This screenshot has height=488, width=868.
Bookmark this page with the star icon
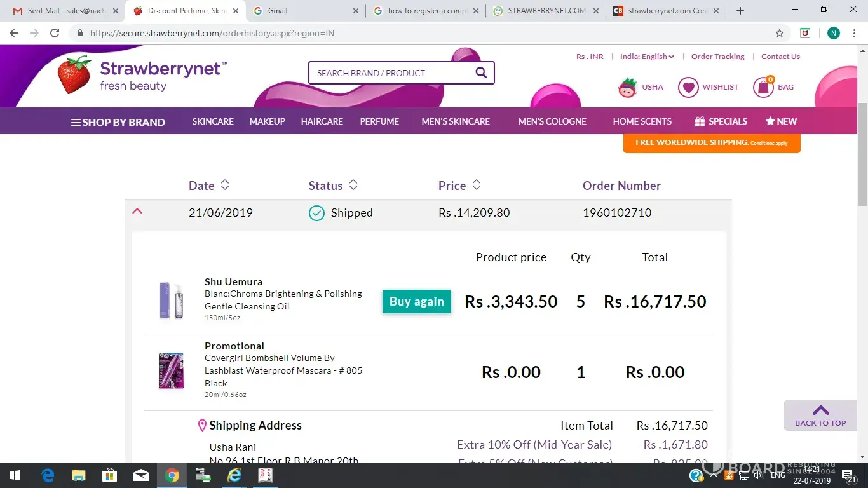click(x=780, y=33)
